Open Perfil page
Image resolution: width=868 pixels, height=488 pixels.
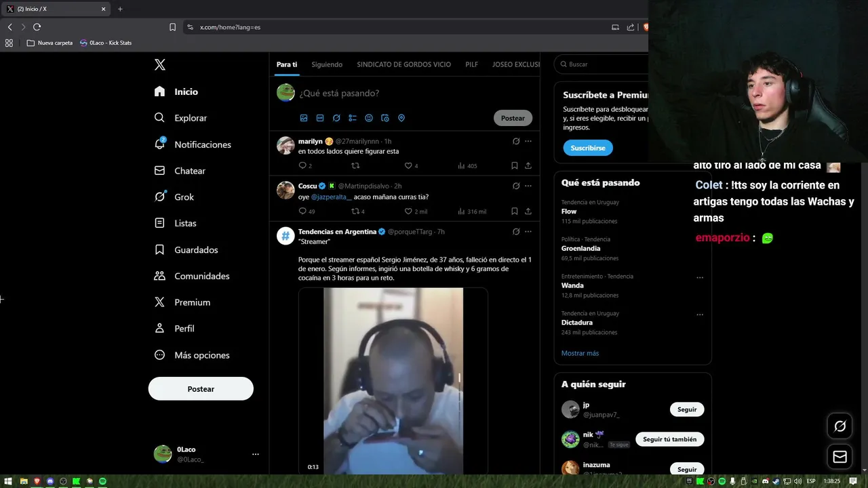tap(174, 328)
